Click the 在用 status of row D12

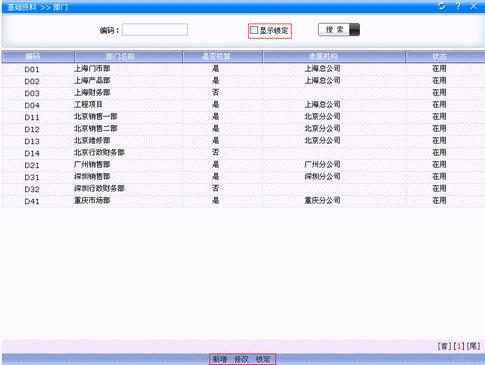pyautogui.click(x=439, y=129)
